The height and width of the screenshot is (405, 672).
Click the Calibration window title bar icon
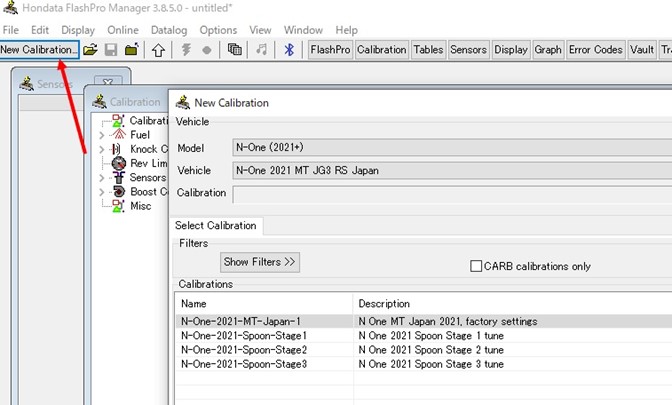pyautogui.click(x=99, y=102)
